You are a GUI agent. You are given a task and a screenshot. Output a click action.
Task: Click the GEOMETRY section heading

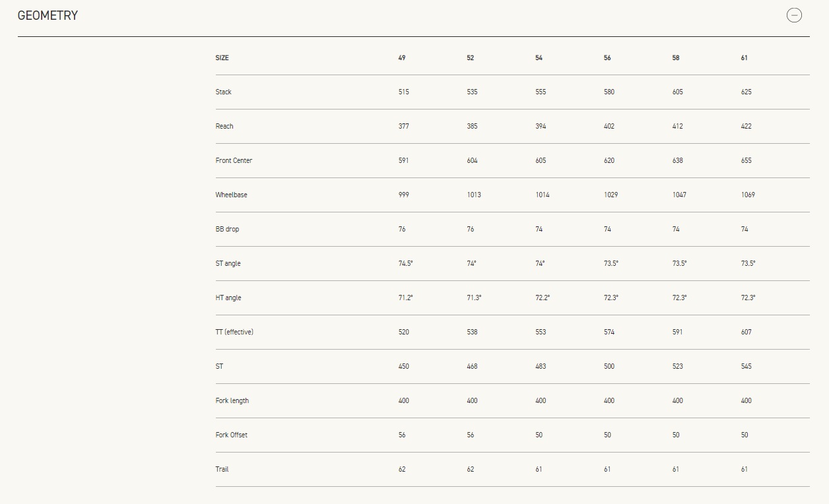(x=48, y=15)
